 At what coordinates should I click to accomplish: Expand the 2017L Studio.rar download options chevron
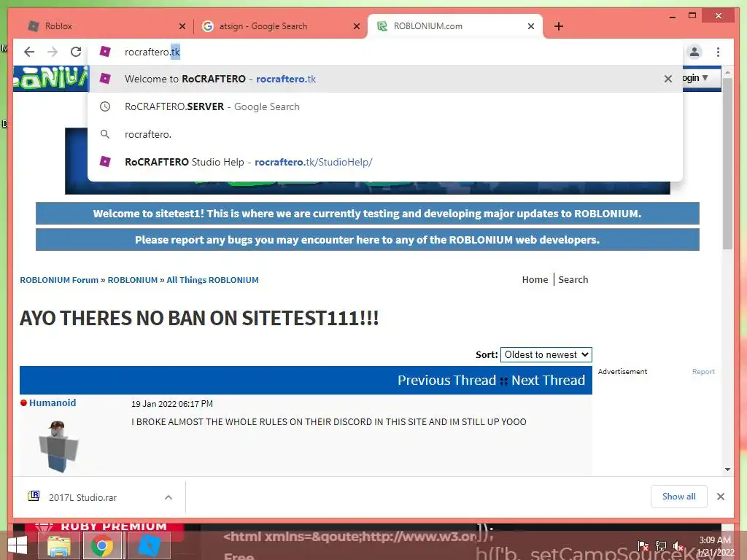[x=169, y=497]
